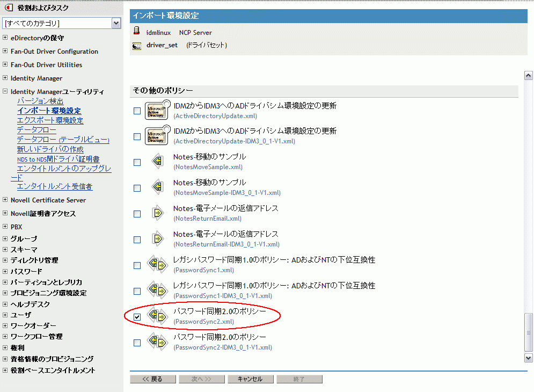Click the driver_set driver set icon
Viewport: 534px width, 392px height.
point(136,46)
